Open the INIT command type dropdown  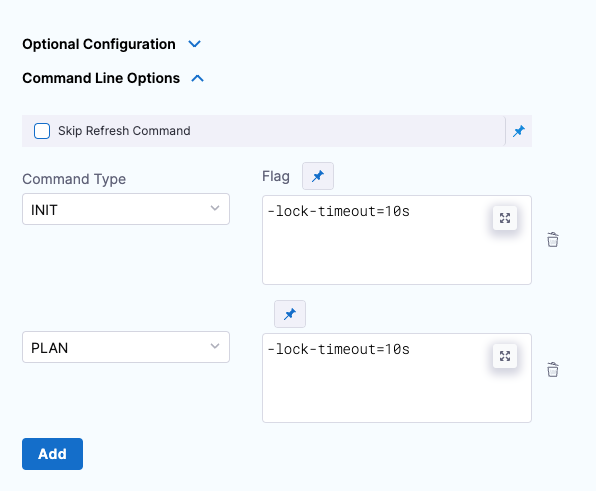point(126,209)
